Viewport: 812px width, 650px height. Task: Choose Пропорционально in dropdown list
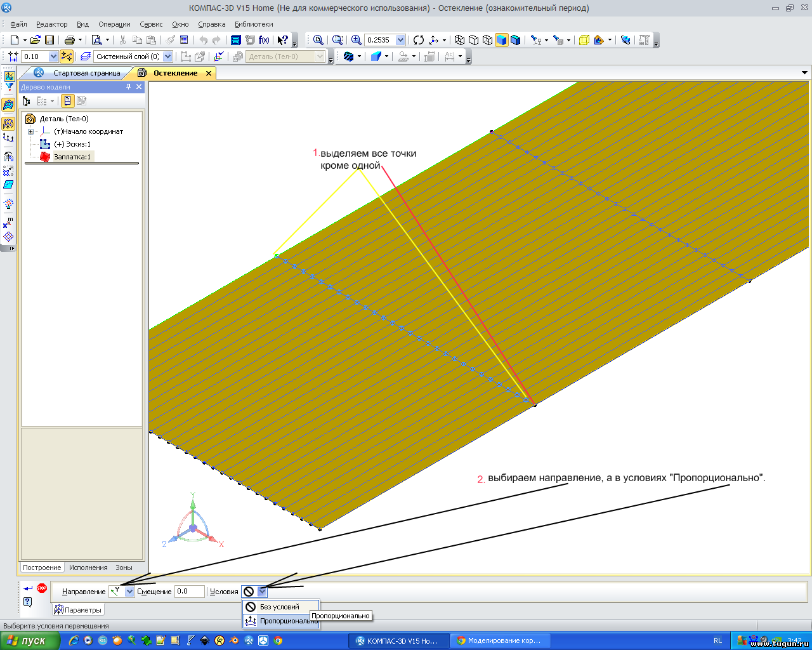tap(280, 621)
